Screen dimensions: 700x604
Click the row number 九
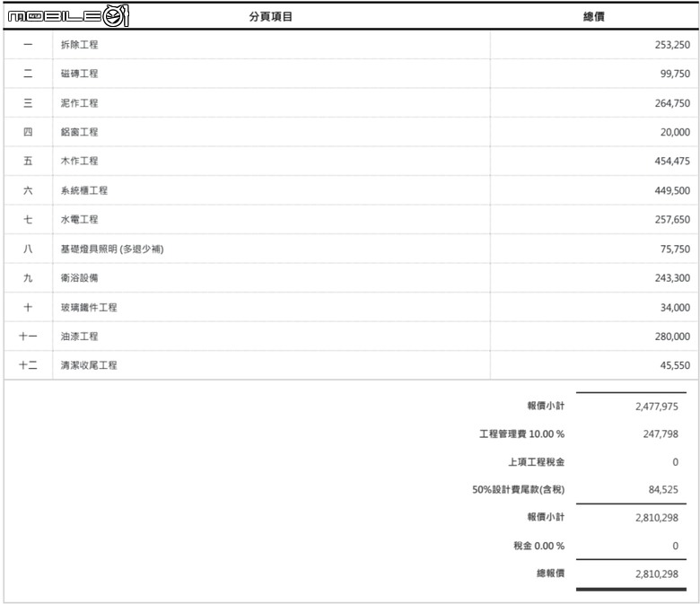[x=28, y=278]
